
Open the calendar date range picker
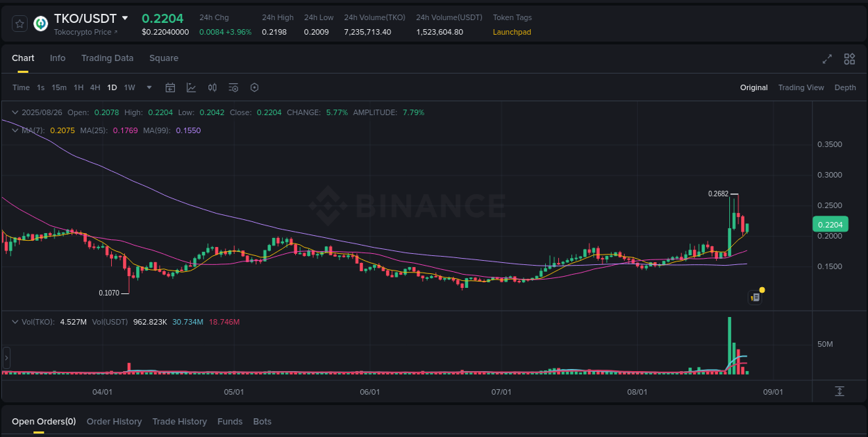pos(170,87)
